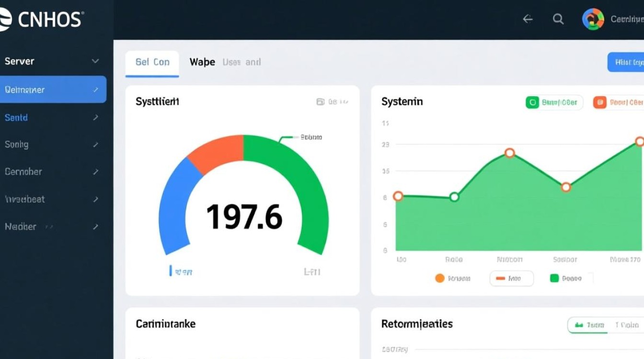The width and height of the screenshot is (644, 359).
Task: Switch to the Sel Con tab
Action: pos(152,62)
